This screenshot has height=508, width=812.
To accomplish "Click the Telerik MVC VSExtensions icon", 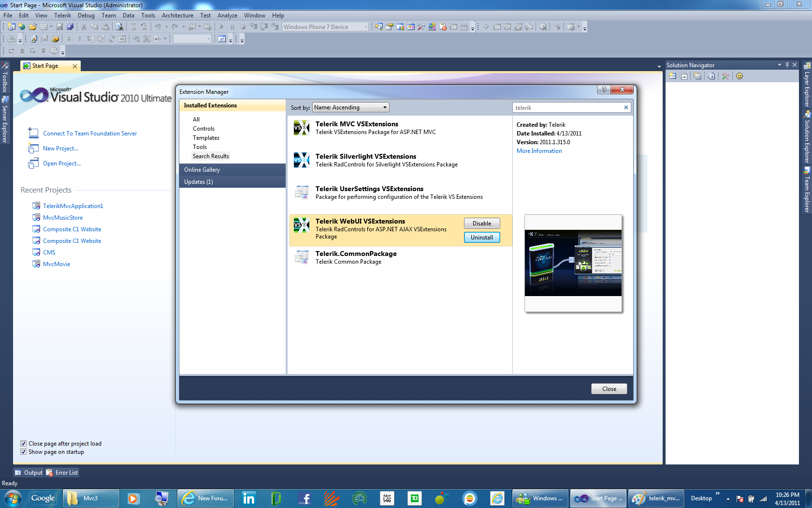I will point(302,128).
